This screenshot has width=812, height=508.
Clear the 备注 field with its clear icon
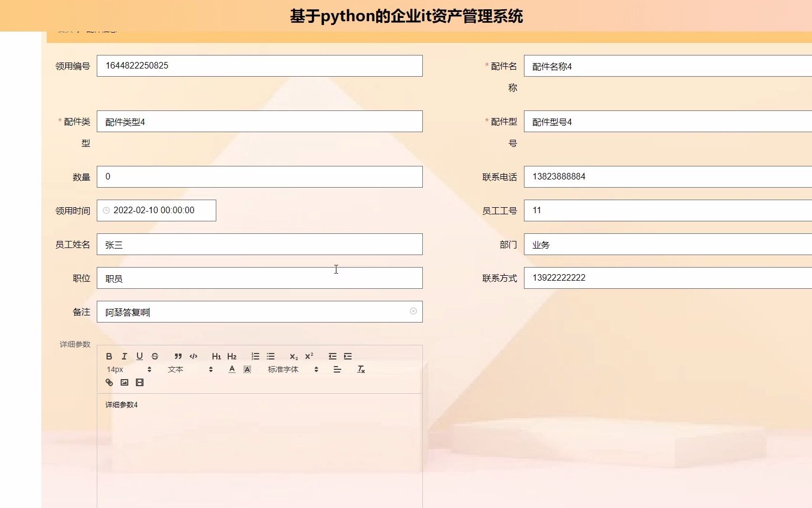point(413,311)
